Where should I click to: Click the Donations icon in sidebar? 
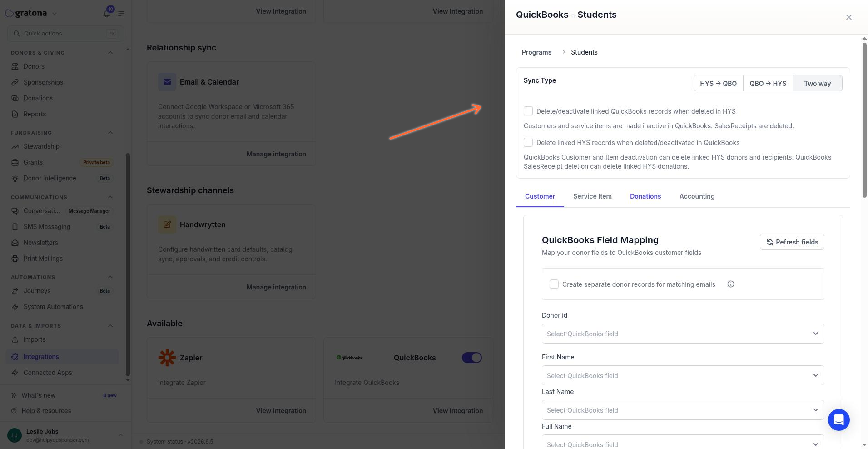[15, 98]
